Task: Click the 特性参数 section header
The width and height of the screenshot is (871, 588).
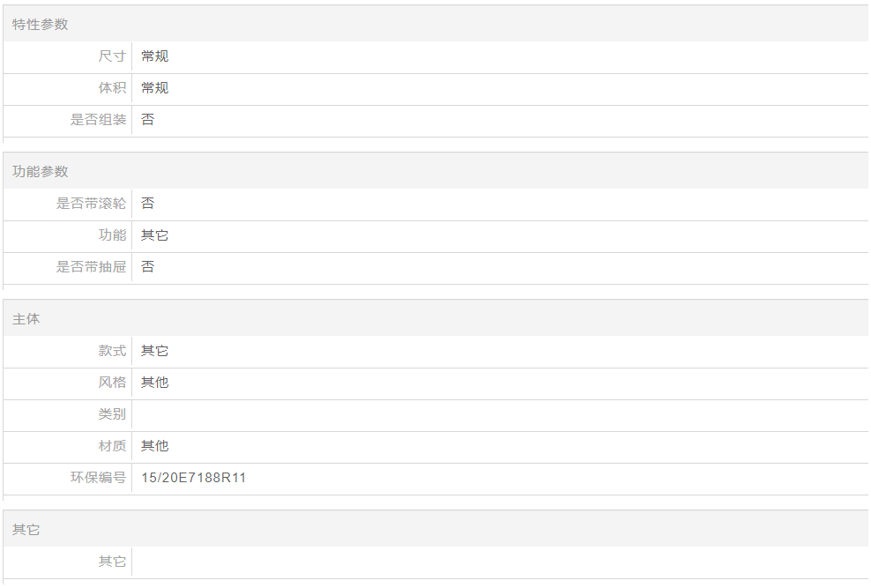Action: [x=40, y=25]
